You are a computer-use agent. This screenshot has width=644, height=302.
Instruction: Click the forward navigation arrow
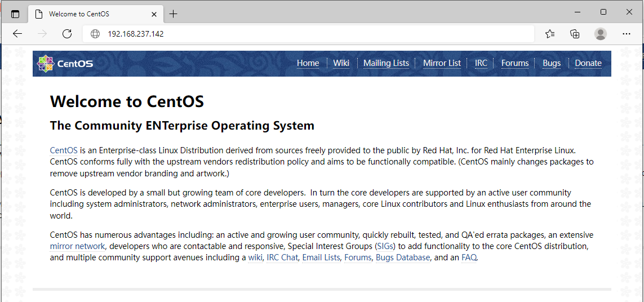(42, 34)
